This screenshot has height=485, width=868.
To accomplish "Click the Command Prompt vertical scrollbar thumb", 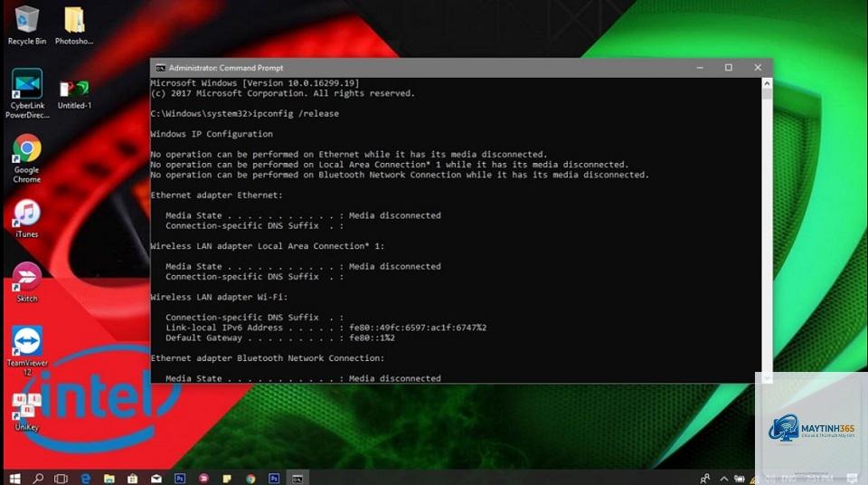I will [768, 94].
